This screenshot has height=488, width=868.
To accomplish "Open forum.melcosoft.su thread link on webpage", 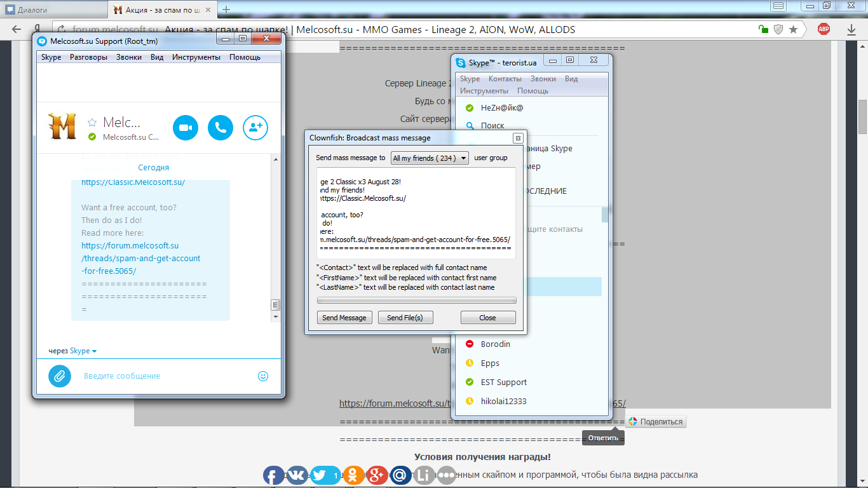I will pos(483,403).
